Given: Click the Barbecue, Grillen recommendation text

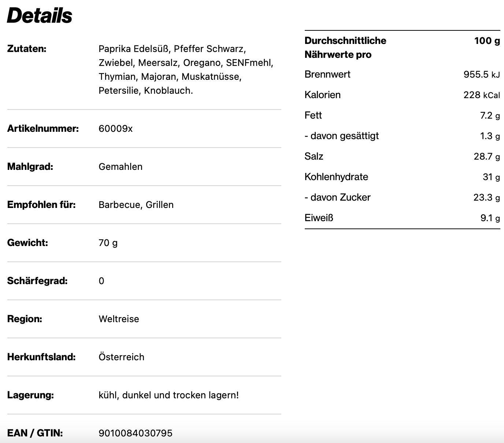Looking at the screenshot, I should tap(136, 205).
